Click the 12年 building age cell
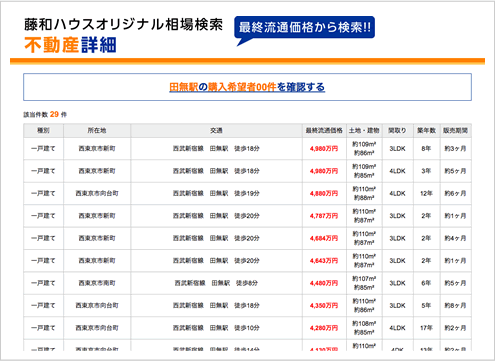This screenshot has height=361, width=495. coord(426,193)
